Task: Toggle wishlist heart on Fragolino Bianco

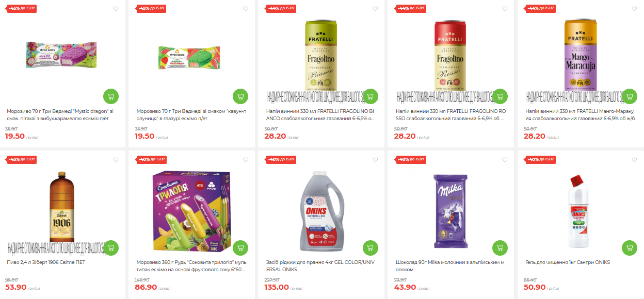Action: click(375, 9)
